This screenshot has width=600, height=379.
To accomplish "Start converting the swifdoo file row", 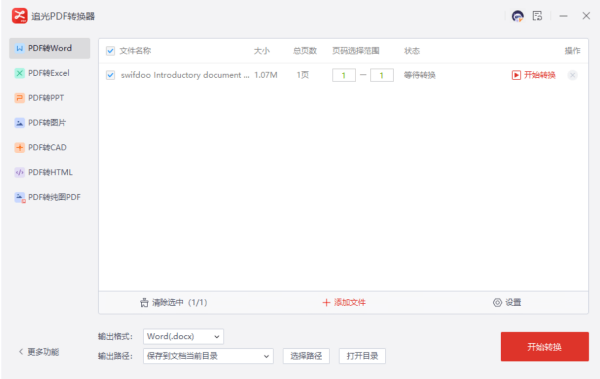I will pyautogui.click(x=533, y=75).
